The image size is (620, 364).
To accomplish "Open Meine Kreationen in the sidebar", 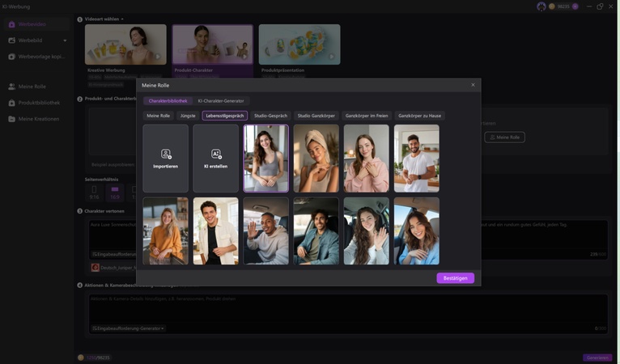I will (x=36, y=119).
